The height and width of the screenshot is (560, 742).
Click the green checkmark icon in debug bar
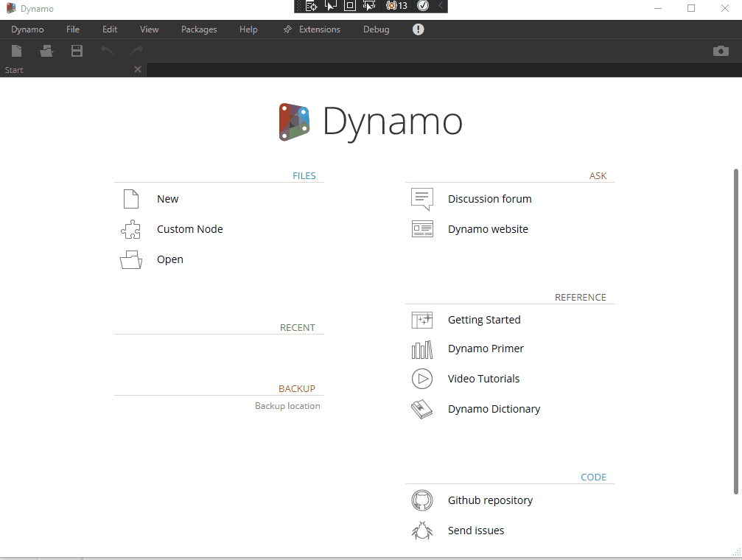click(423, 6)
